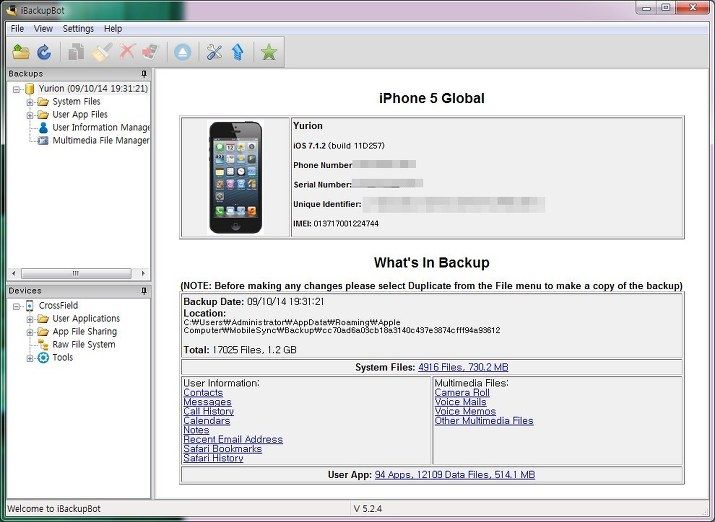
Task: Click the System Files folder icon
Action: click(43, 102)
